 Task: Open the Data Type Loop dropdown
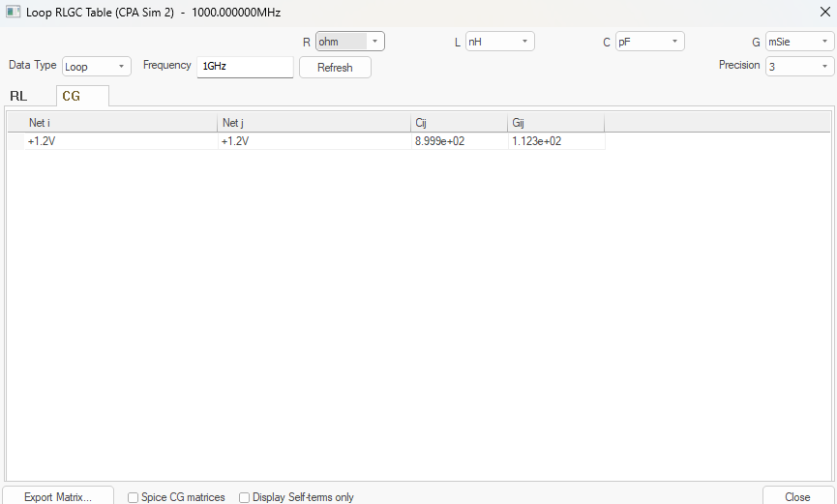tap(97, 67)
